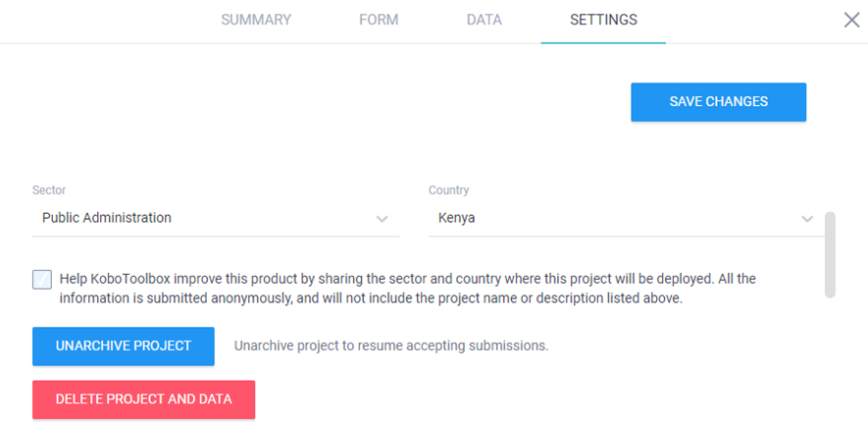Open the FORM tab

coord(378,20)
